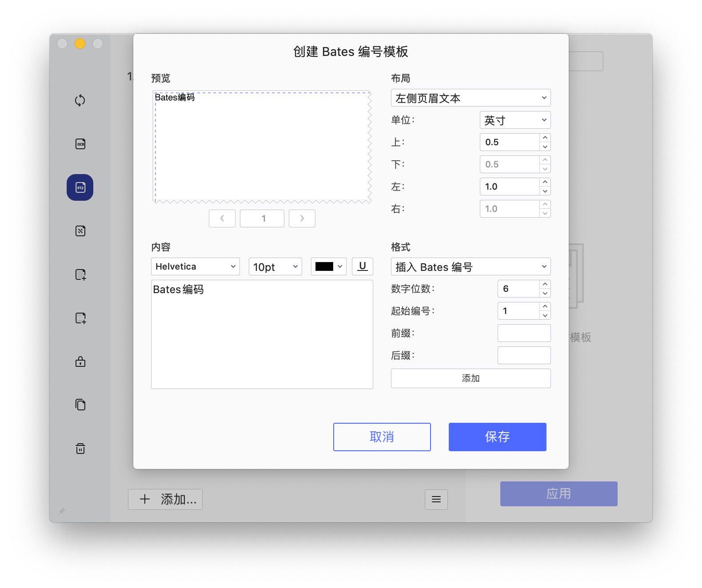
Task: Open the padlock encryption tool
Action: click(x=80, y=362)
